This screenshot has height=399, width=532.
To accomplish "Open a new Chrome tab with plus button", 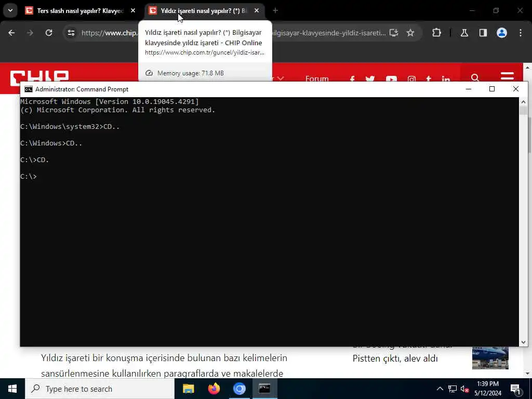I will (x=275, y=11).
